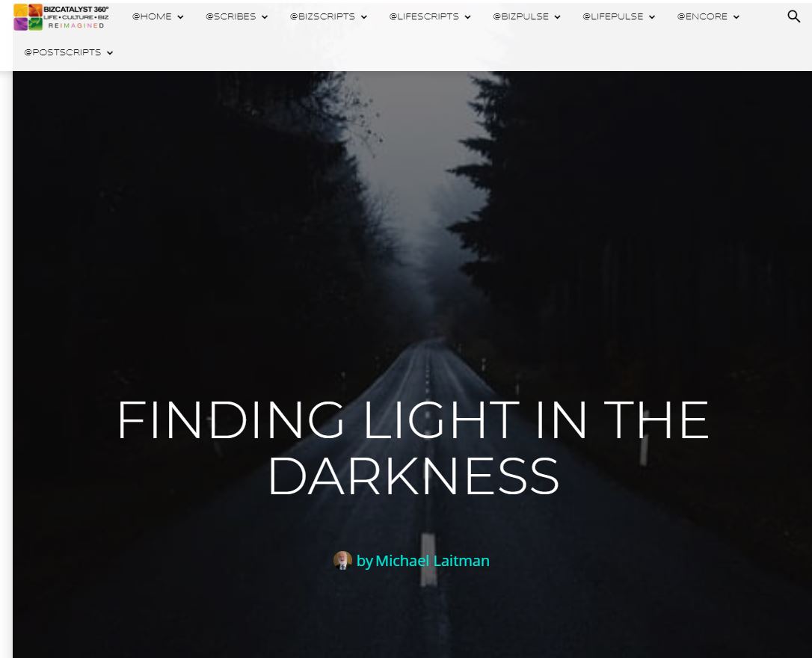The height and width of the screenshot is (658, 812).
Task: Click the BizCatalyst 360° logo
Action: pyautogui.click(x=61, y=17)
